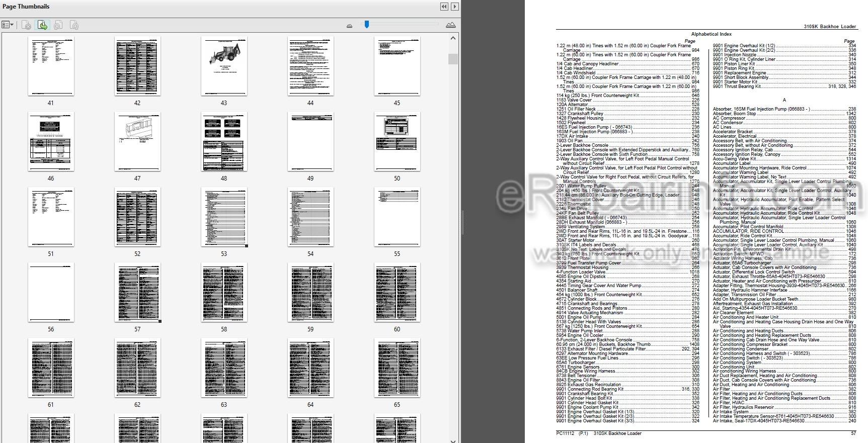Click the rotate counterclockwise icon
The image size is (868, 443).
click(x=58, y=25)
